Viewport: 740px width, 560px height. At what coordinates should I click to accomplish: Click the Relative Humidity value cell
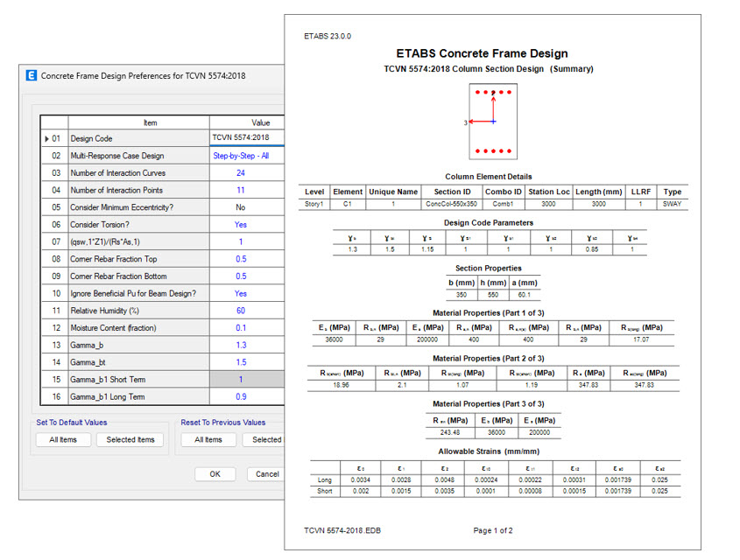[x=241, y=311]
